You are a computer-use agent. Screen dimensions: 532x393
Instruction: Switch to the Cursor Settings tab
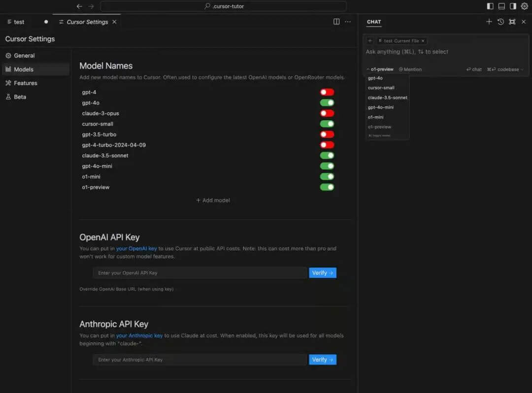coord(87,22)
